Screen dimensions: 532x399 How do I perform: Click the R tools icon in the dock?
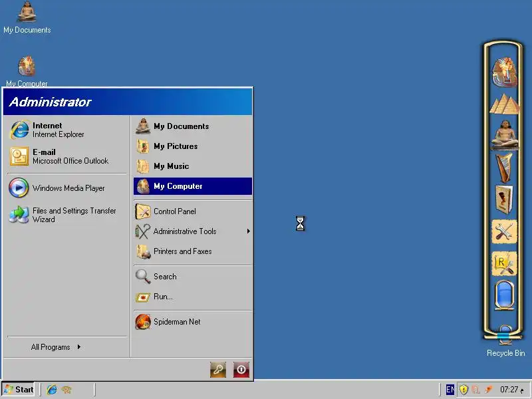(504, 263)
